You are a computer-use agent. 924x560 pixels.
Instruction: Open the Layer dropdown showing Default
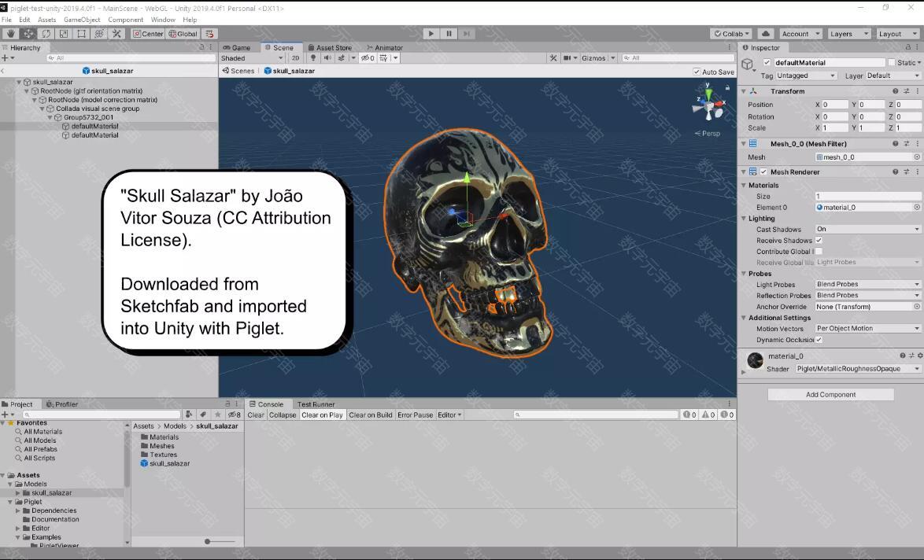point(893,76)
